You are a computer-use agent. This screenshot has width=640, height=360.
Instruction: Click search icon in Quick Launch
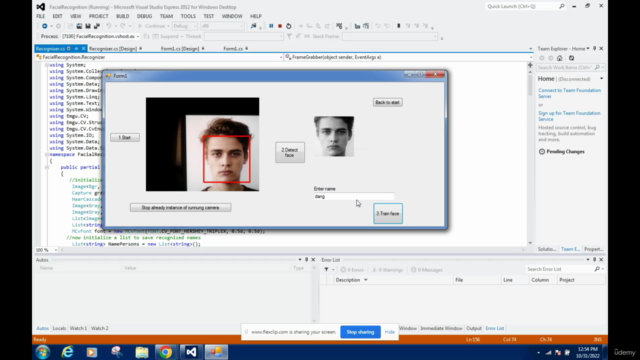(562, 7)
